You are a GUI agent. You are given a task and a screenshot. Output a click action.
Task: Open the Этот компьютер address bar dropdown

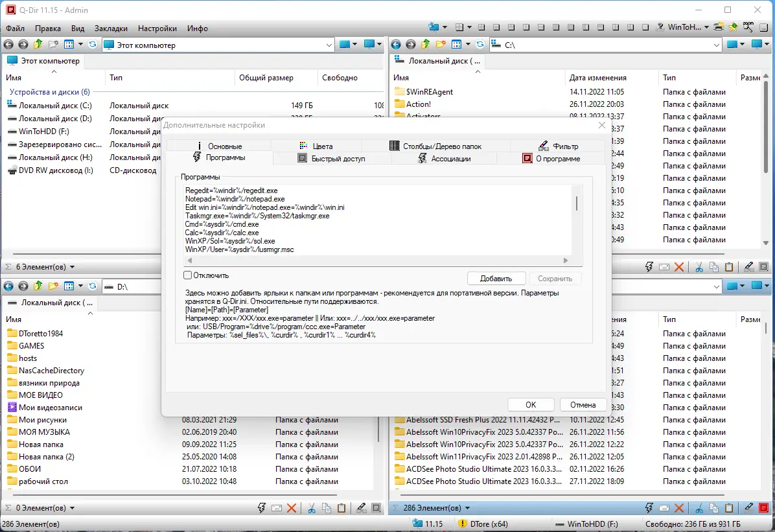[329, 45]
